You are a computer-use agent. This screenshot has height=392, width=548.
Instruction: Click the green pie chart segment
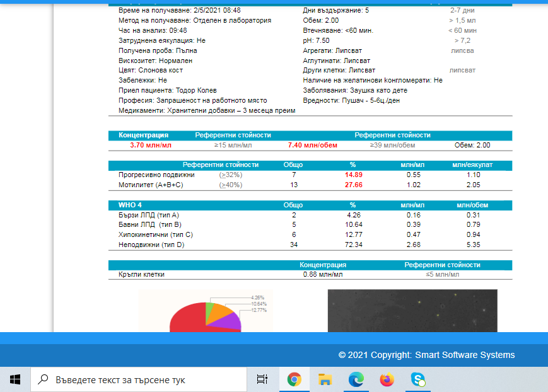pos(209,306)
